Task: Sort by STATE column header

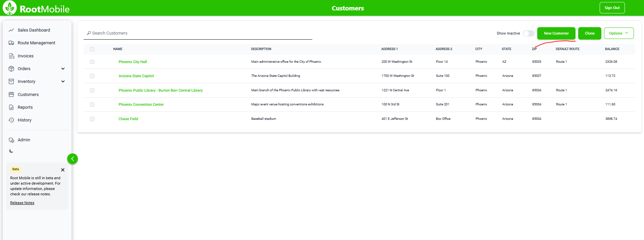Action: [x=506, y=49]
